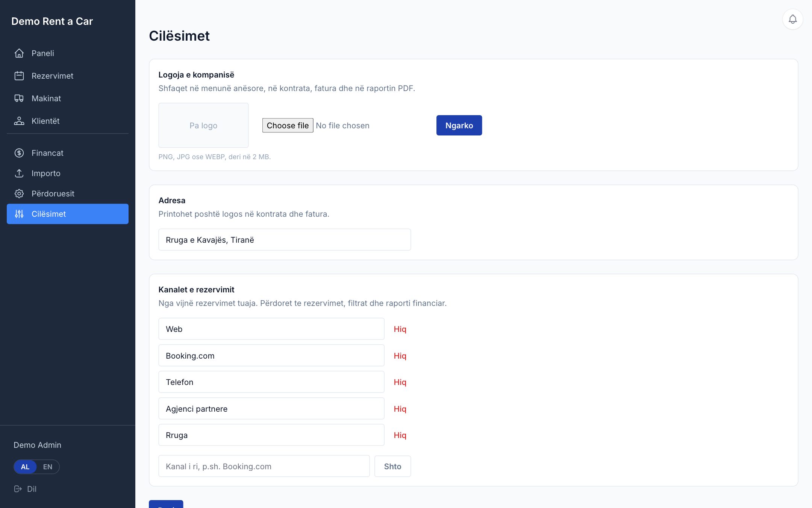Click the Klientët people icon
Screen dimensions: 812x508
19,121
